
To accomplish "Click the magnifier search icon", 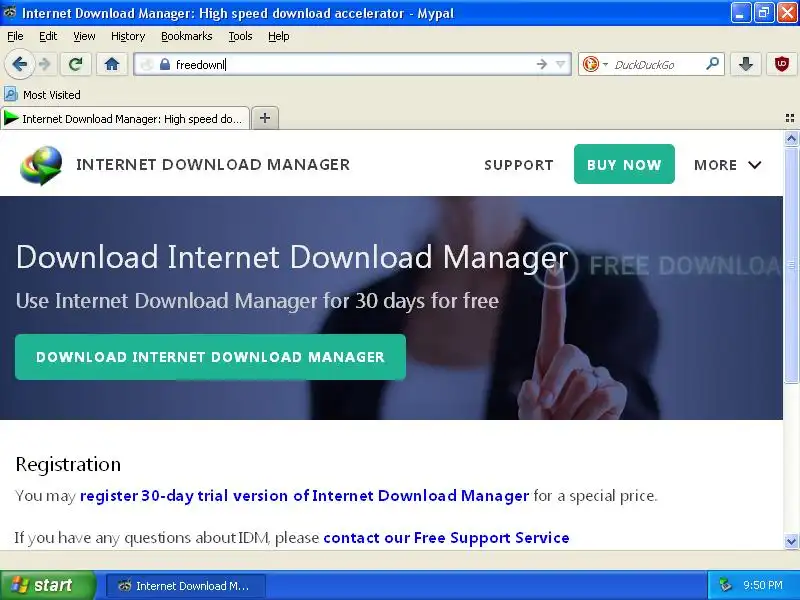I will click(712, 64).
